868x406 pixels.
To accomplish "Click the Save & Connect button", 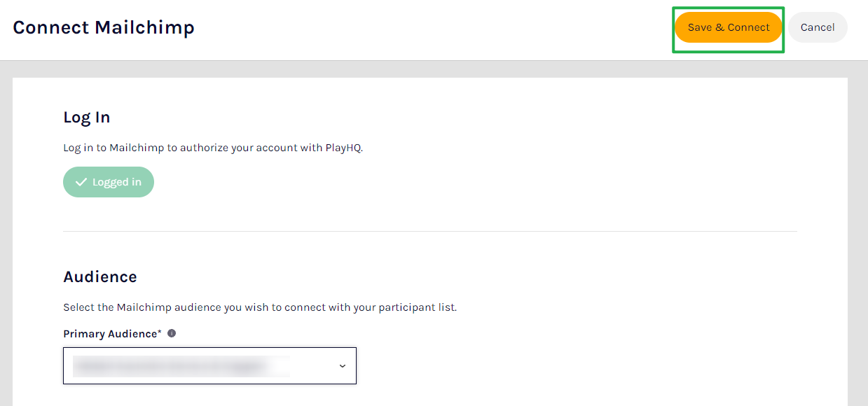I will 729,27.
